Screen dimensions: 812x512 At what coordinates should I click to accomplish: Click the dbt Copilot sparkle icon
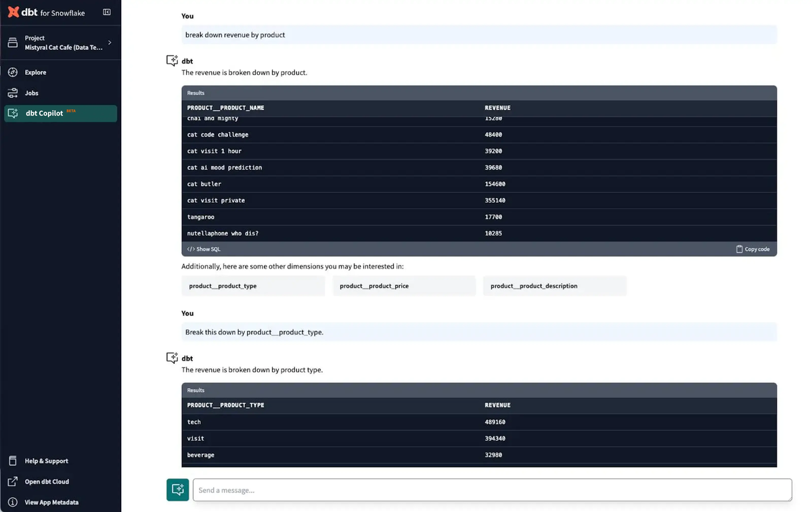click(12, 114)
